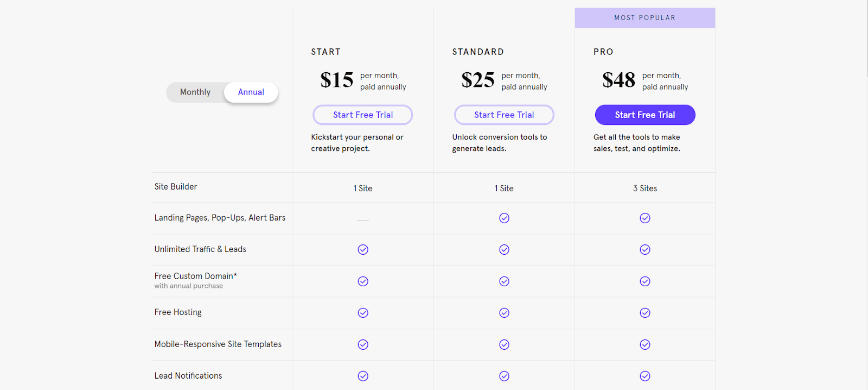Click Standard plan Landing Pages checkmark icon
Image resolution: width=868 pixels, height=390 pixels.
point(504,218)
